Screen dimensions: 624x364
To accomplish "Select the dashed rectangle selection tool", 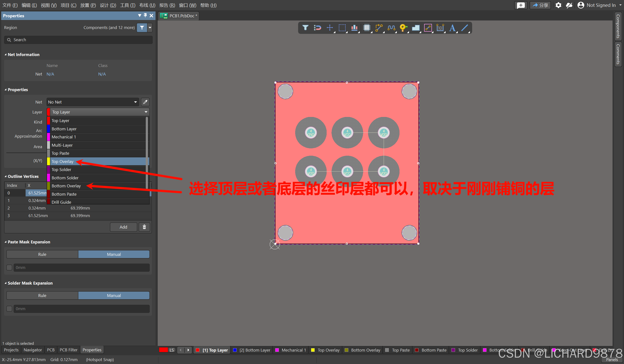I will click(x=342, y=28).
